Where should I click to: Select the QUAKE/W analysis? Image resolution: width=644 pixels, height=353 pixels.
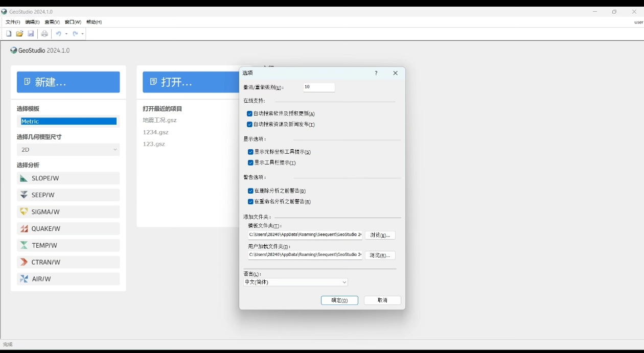tap(68, 229)
